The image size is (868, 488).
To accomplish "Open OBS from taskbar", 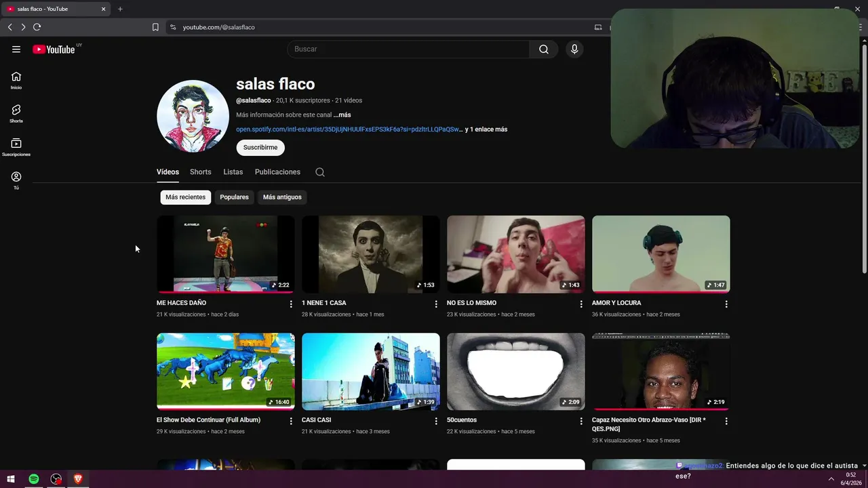I will tap(56, 479).
